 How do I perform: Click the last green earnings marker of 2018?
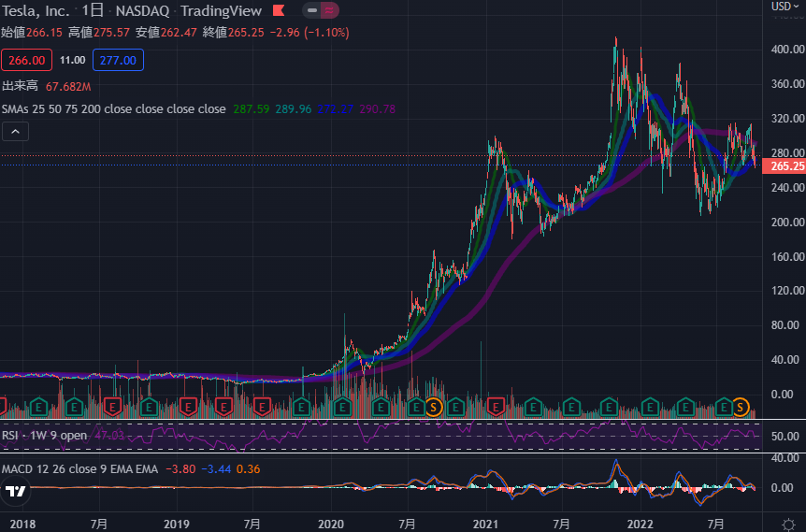[149, 408]
